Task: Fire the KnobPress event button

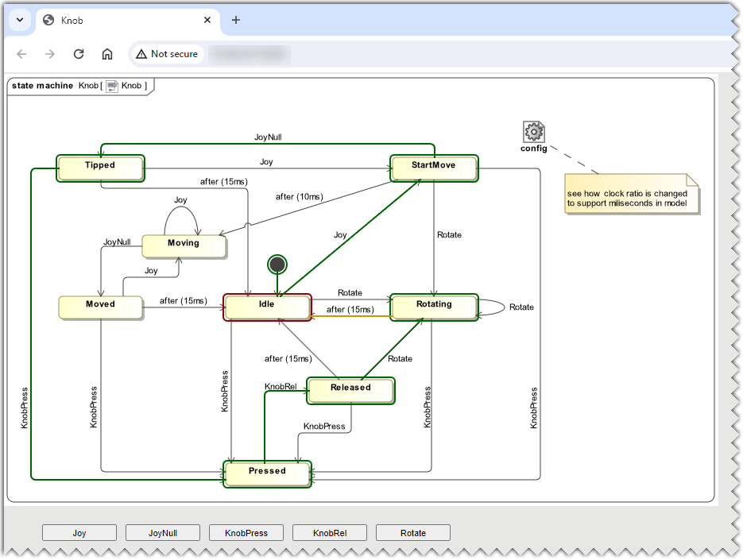Action: coord(246,533)
